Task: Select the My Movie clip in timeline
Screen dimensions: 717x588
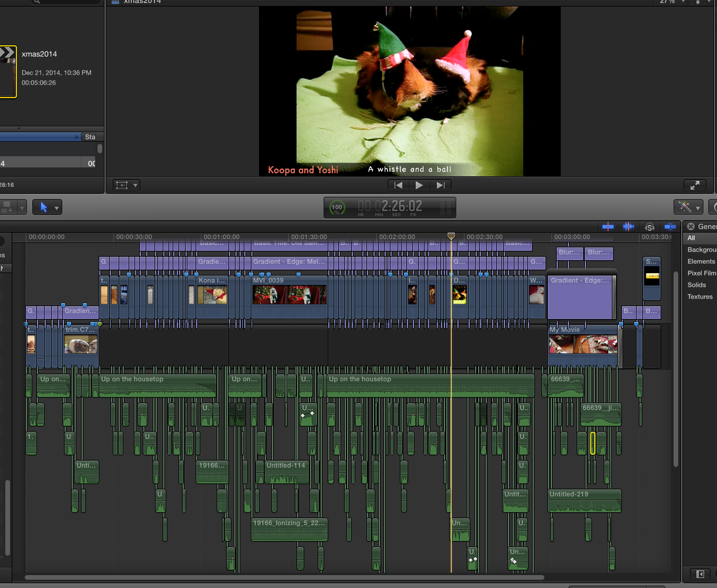Action: pyautogui.click(x=583, y=345)
